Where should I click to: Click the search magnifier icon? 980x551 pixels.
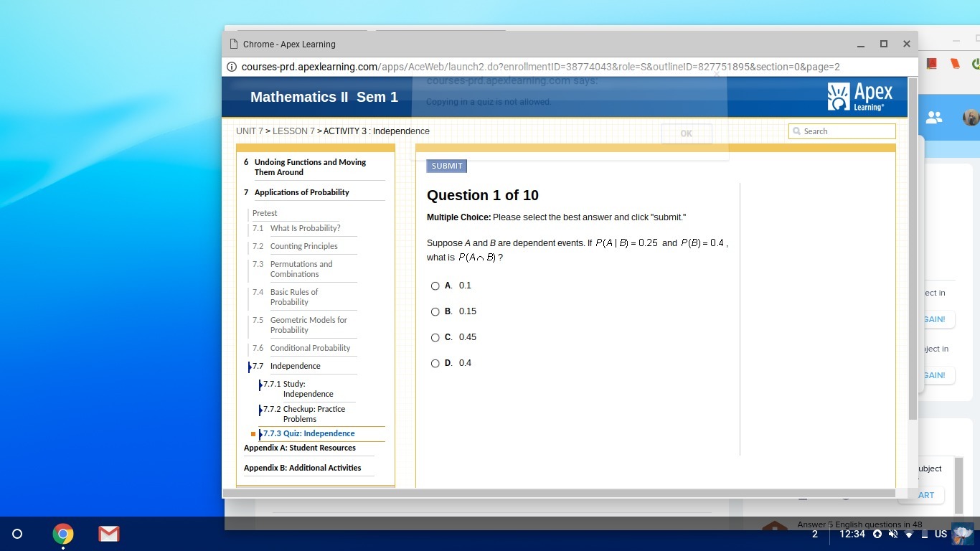(797, 131)
